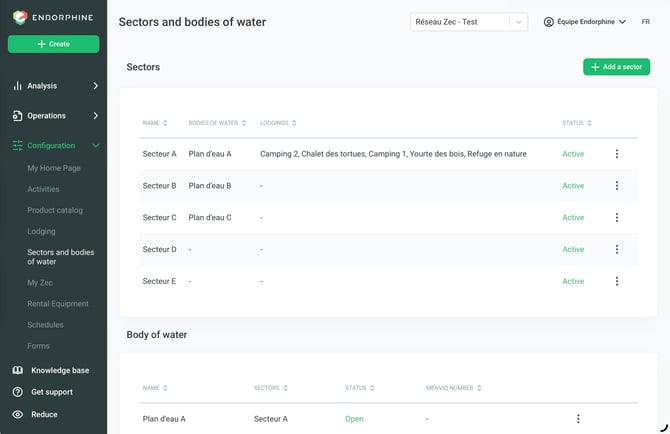Switch language with the FR link

coord(646,22)
